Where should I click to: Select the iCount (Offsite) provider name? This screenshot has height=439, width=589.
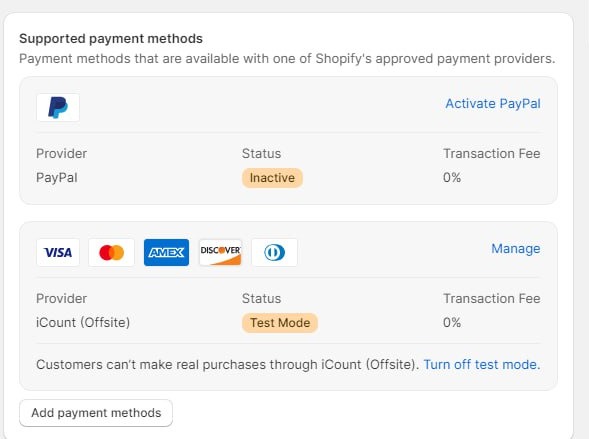83,323
